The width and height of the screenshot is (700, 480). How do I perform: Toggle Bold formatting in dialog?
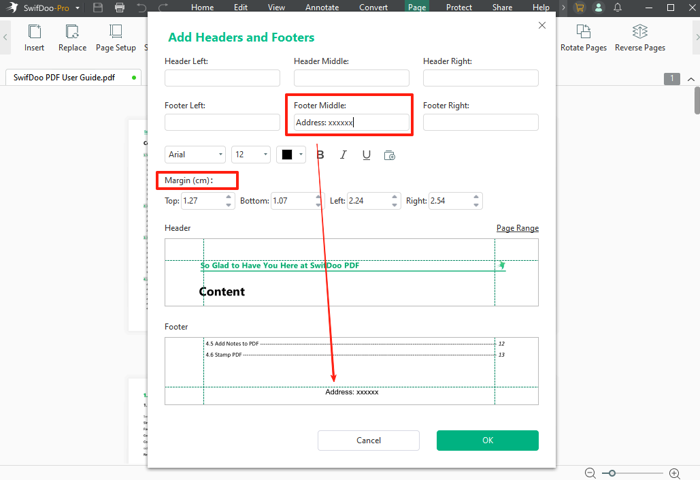click(x=320, y=155)
